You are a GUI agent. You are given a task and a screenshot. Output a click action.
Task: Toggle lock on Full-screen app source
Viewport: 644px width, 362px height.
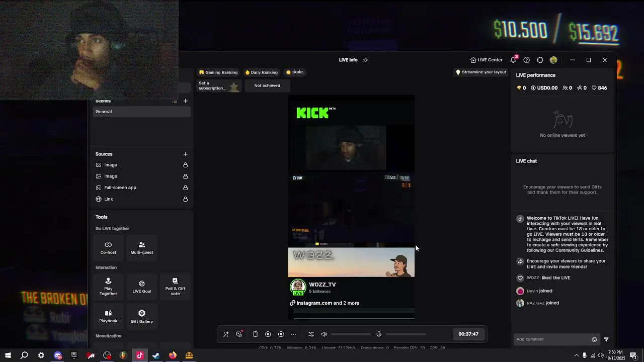pos(185,188)
